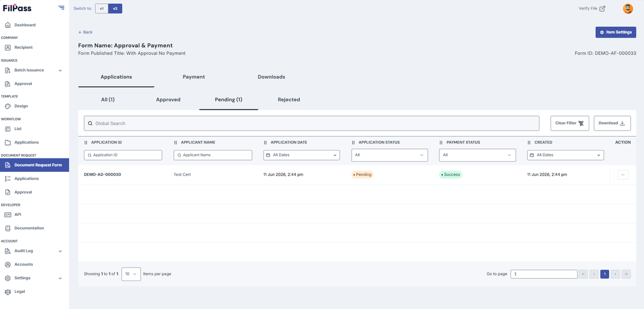Expand the Settings submenu chevron
Viewport: 644px width, 309px height.
coord(60,278)
